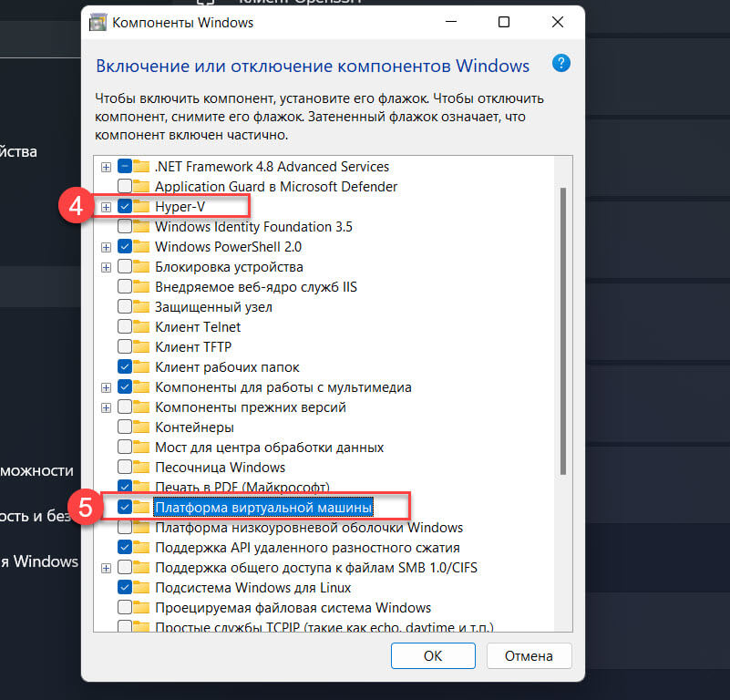Maximize the Компоненты Windows window

point(504,22)
